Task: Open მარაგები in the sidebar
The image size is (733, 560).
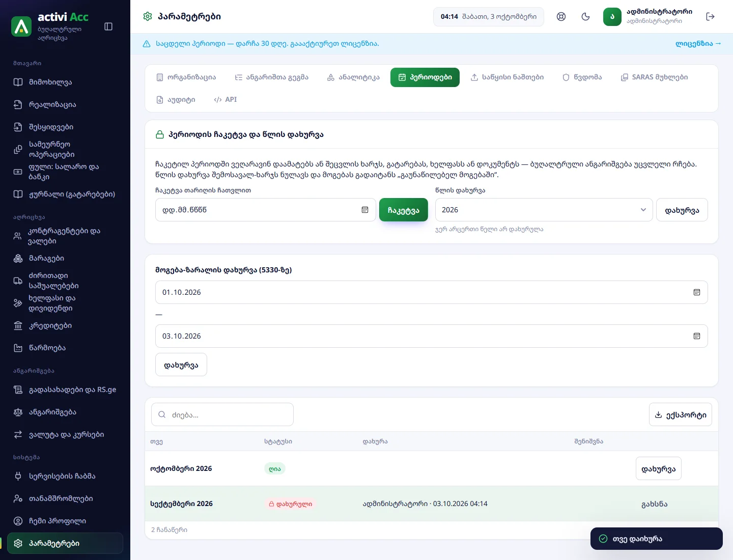Action: (x=65, y=258)
